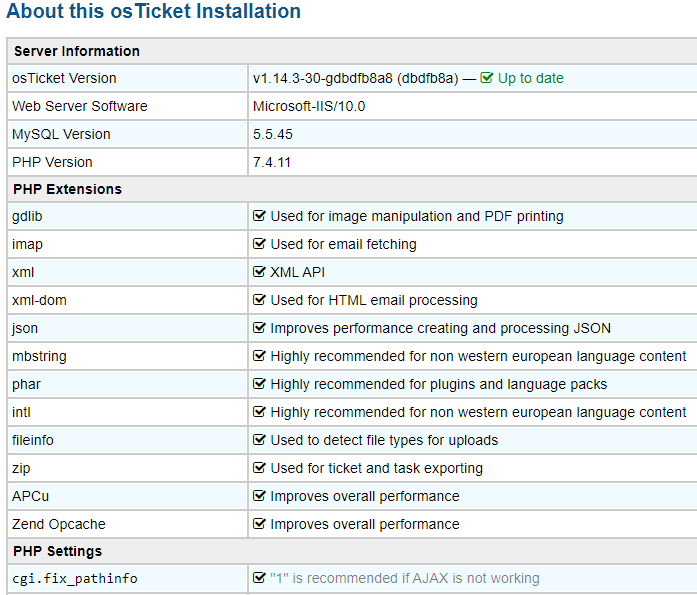This screenshot has height=595, width=697.
Task: Click the About this osTicket Installation heading
Action: coord(153,12)
